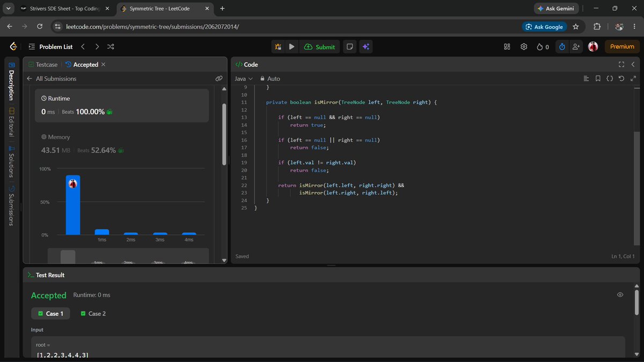The image size is (644, 362).
Task: Open the Java language dropdown
Action: 243,78
